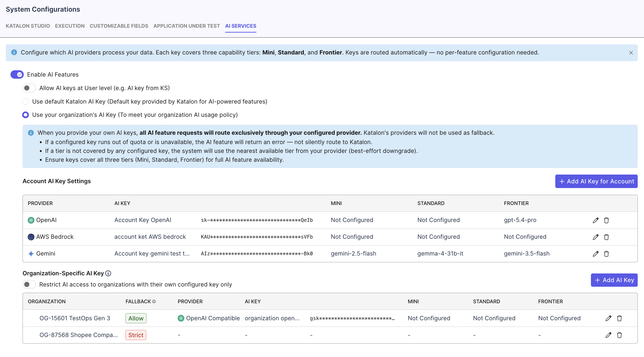Click the masked KAU key ending sVFb
Image resolution: width=644 pixels, height=357 pixels.
(x=257, y=237)
